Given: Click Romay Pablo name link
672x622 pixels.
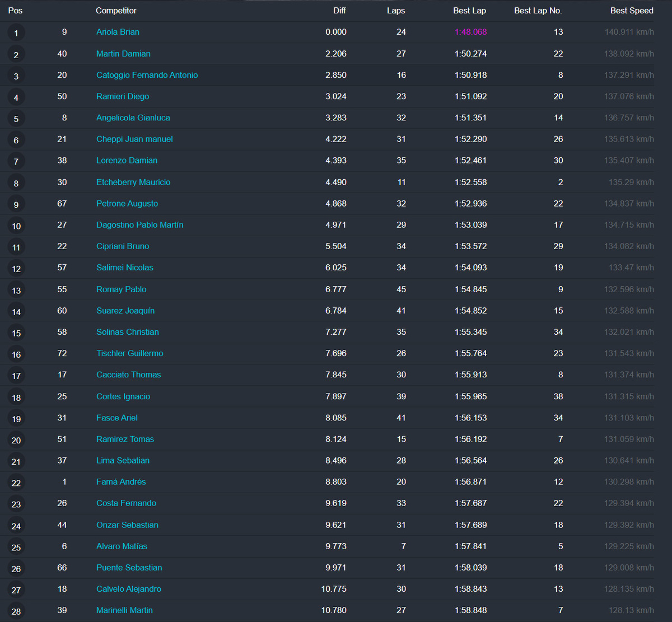Looking at the screenshot, I should click(x=122, y=289).
